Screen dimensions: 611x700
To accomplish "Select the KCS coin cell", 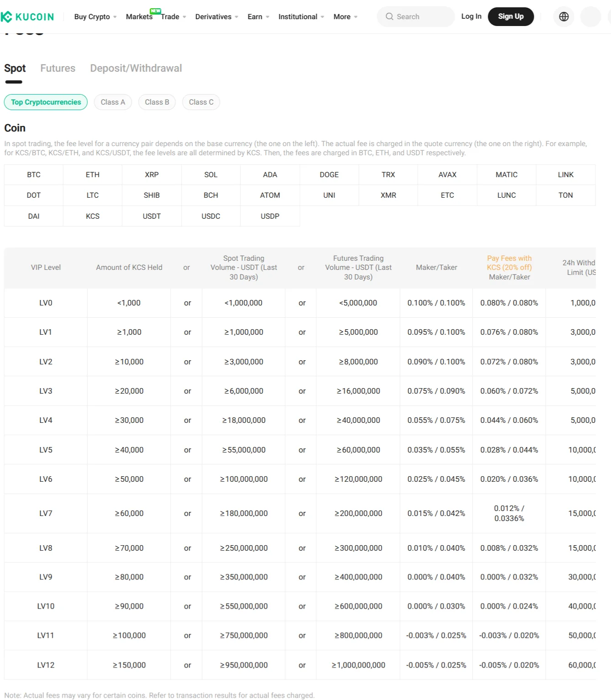I will tap(92, 216).
